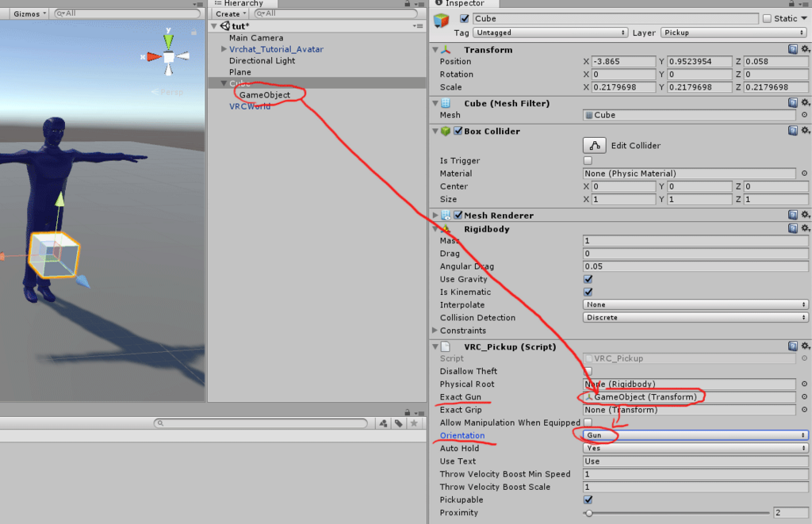Open the VRC_Pickup (Script) gear menu
812x524 pixels.
click(806, 346)
